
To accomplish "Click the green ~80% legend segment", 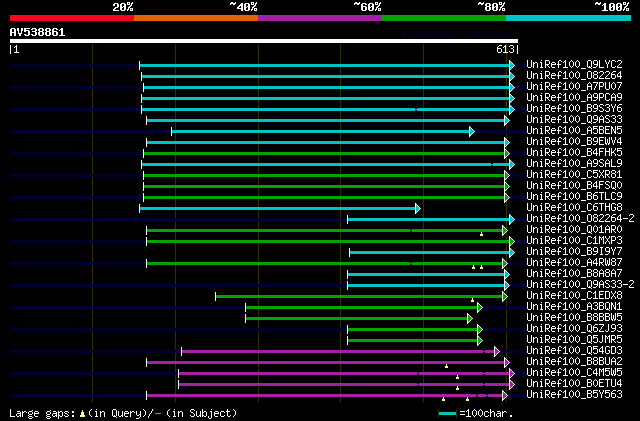I will point(444,18).
